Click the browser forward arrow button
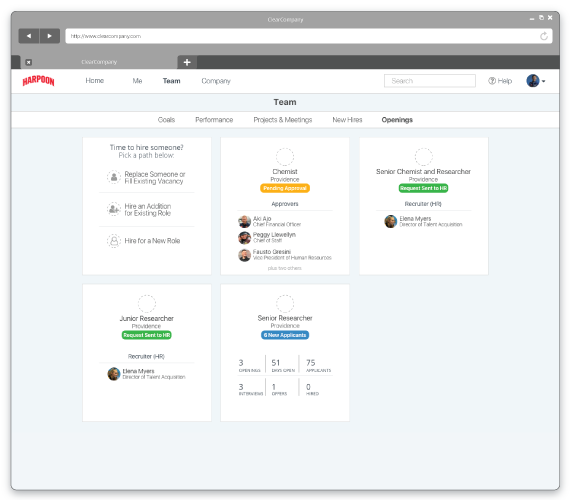This screenshot has height=500, width=570. pos(50,36)
